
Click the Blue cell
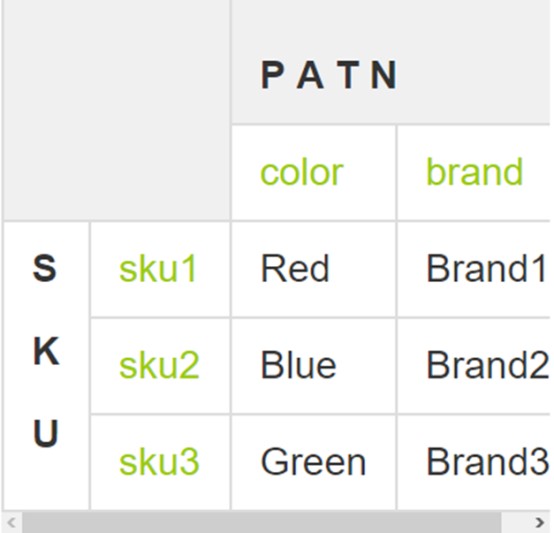299,365
